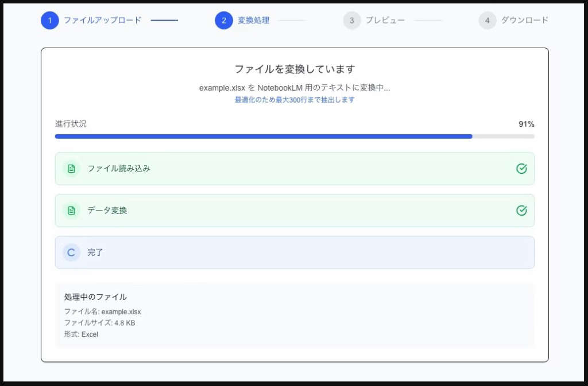Screen dimensions: 588x386
Task: Click document icon in データ変換 row
Action: click(71, 210)
